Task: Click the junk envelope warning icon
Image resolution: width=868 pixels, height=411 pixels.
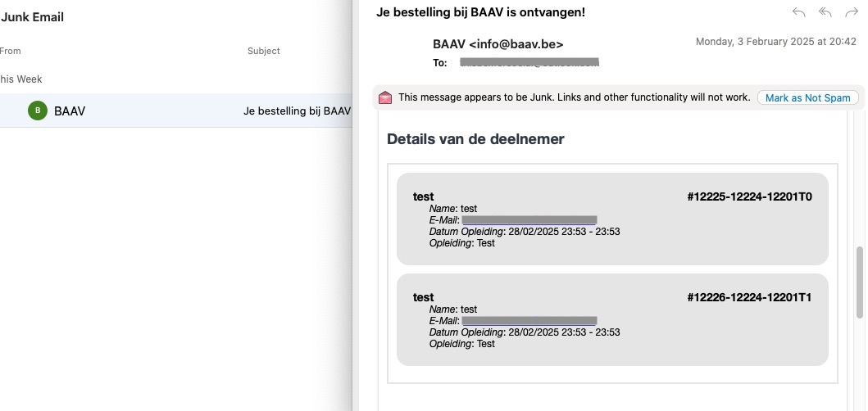Action: click(x=385, y=98)
